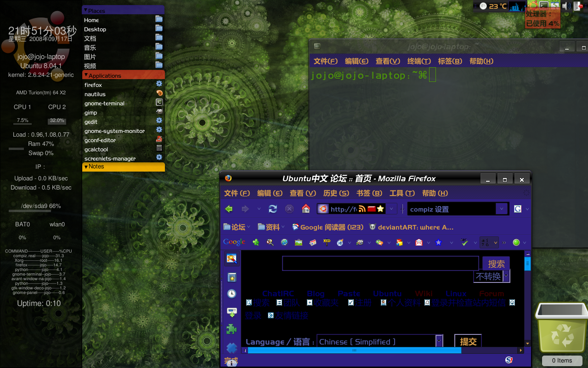Click the mail envelope toolbar icon
The height and width of the screenshot is (368, 588).
pyautogui.click(x=419, y=242)
